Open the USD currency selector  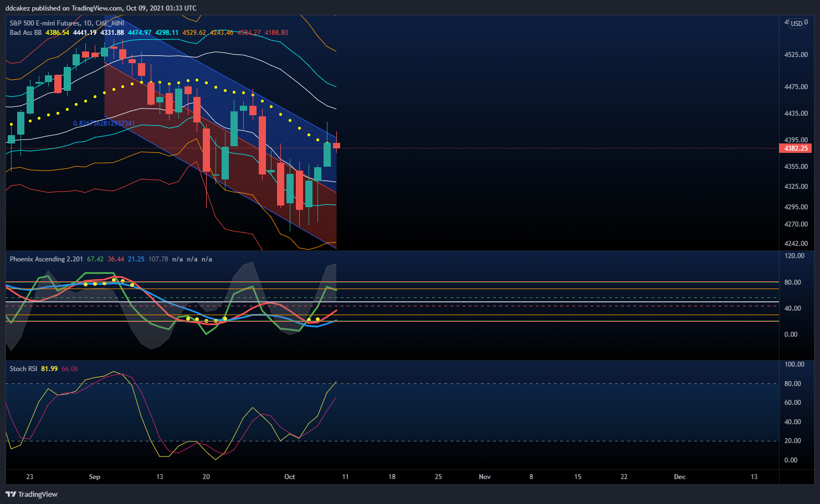point(796,24)
